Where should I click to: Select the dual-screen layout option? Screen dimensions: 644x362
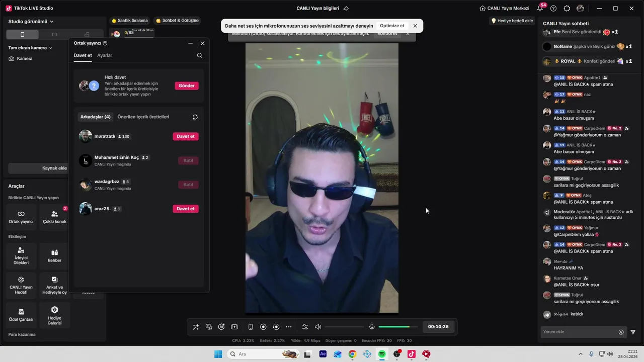(x=87, y=34)
